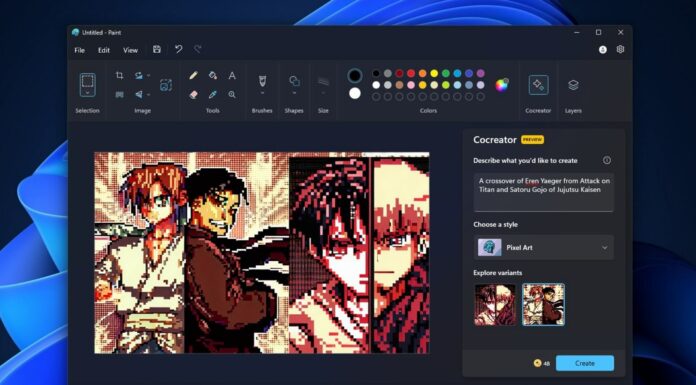696x385 pixels.
Task: Open the Layers panel
Action: tap(573, 85)
